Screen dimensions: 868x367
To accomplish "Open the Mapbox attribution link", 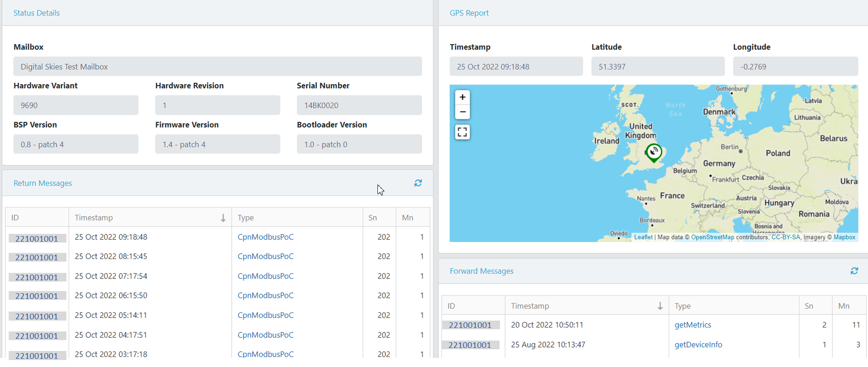I will (x=844, y=237).
